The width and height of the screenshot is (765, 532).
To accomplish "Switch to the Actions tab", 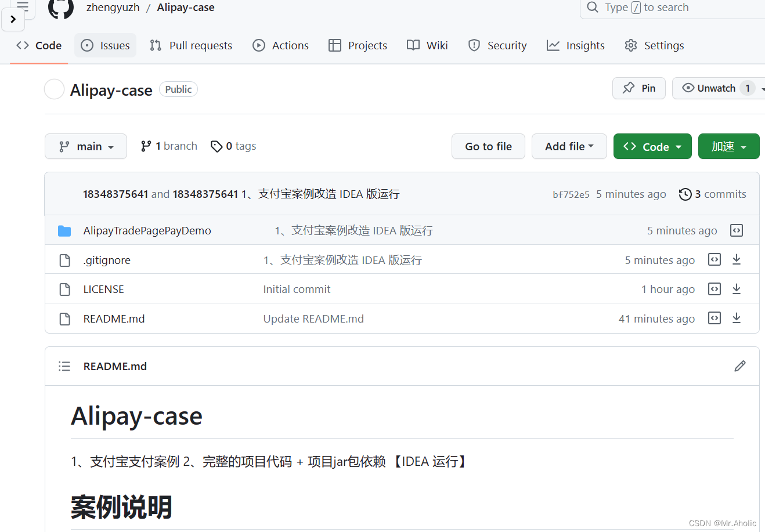I will [281, 45].
